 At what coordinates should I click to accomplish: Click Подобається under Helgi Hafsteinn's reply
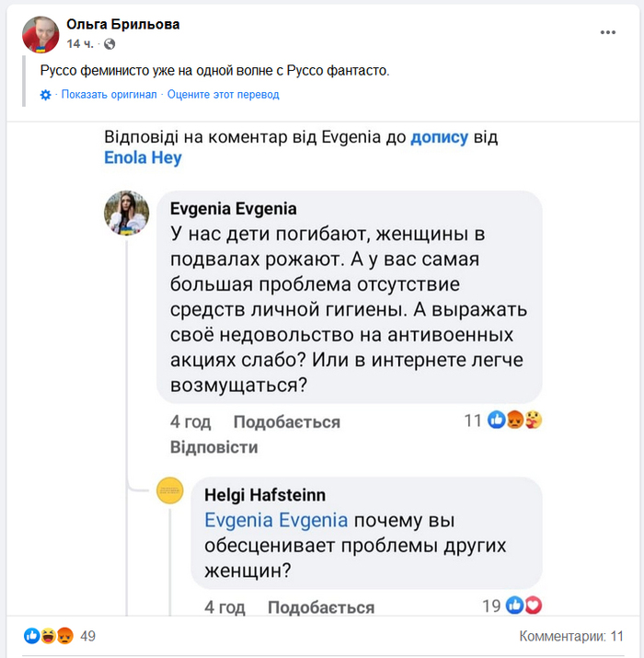click(x=320, y=607)
